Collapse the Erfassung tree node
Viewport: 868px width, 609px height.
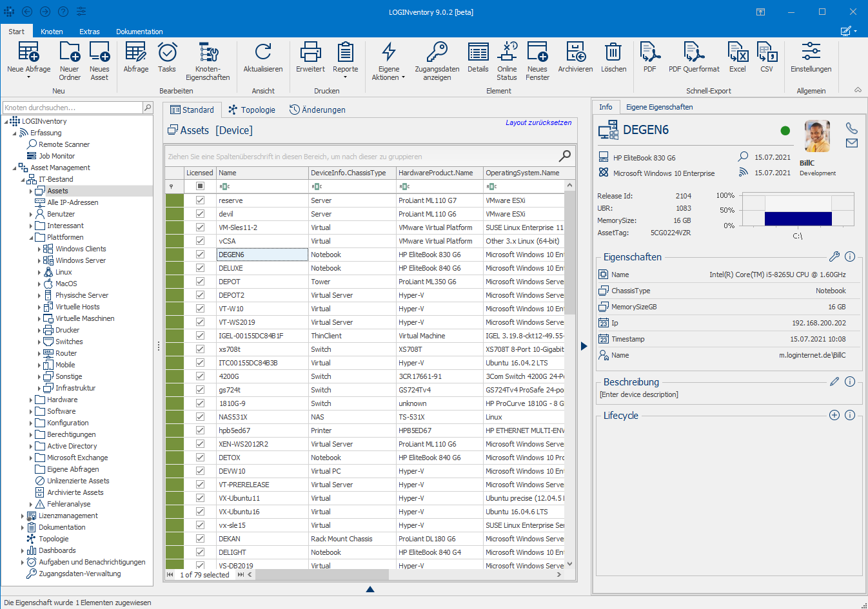pyautogui.click(x=14, y=133)
